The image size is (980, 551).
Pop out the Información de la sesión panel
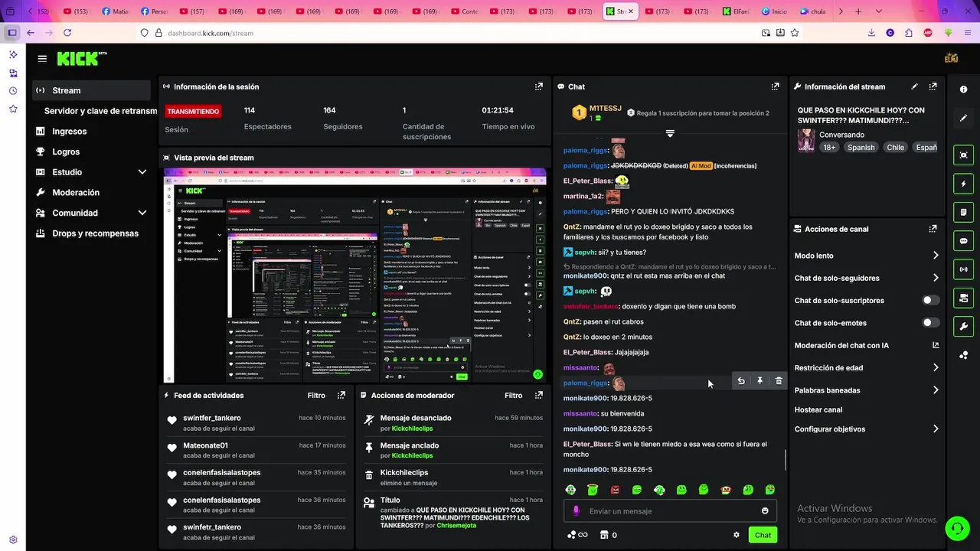[539, 87]
